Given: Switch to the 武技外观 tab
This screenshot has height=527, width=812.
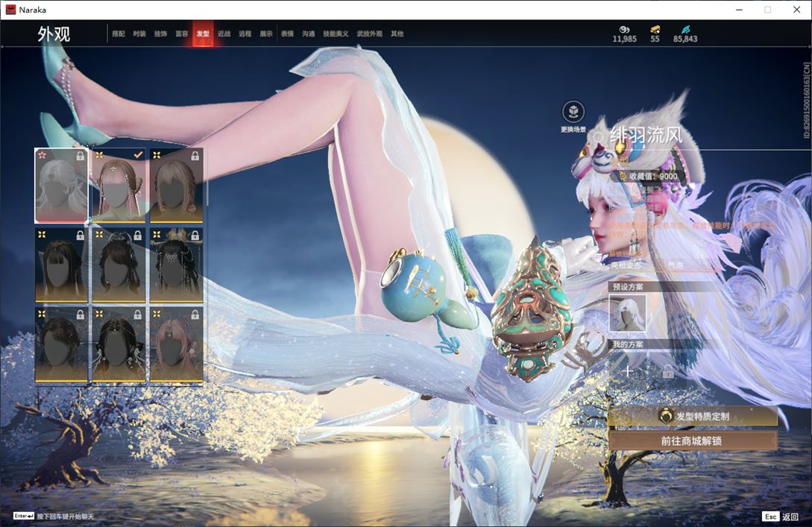Looking at the screenshot, I should tap(369, 34).
